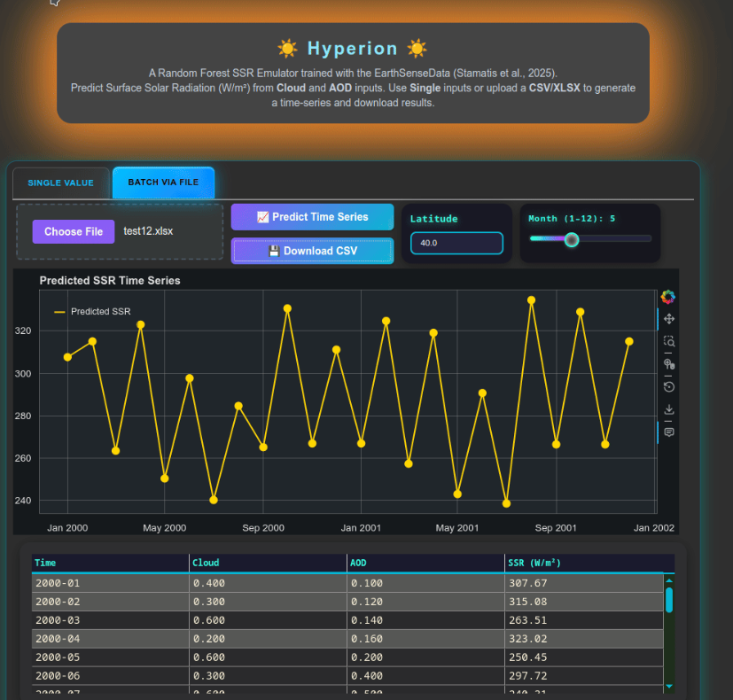Click inside the Latitude input field

pos(456,242)
